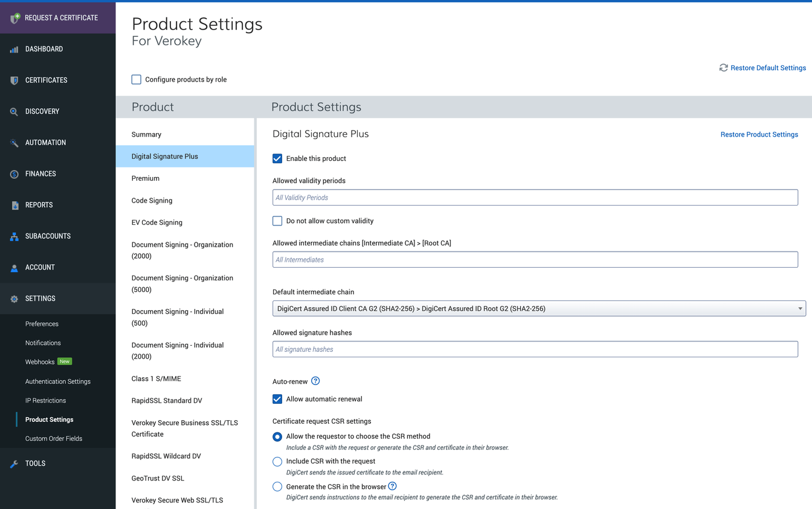This screenshot has width=812, height=509.
Task: Click the Subaccounts network icon
Action: pyautogui.click(x=13, y=236)
